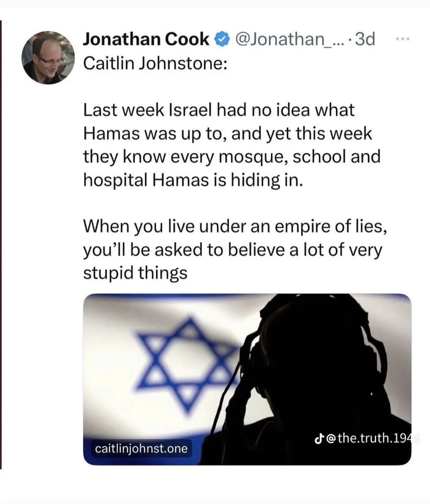430x504 pixels.
Task: Open the three-dot more options menu
Action: (402, 39)
